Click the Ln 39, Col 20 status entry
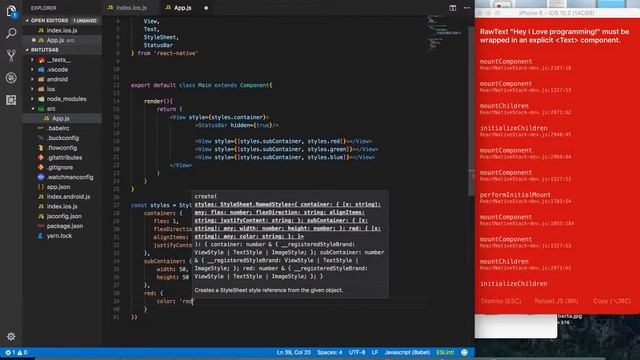The image size is (640, 360). [293, 352]
